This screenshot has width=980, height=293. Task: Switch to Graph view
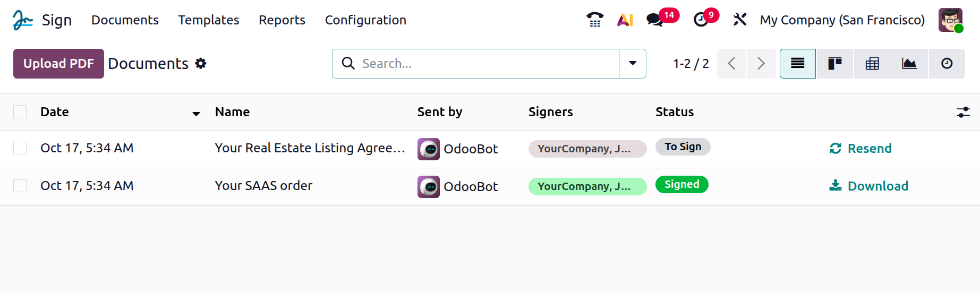tap(909, 64)
